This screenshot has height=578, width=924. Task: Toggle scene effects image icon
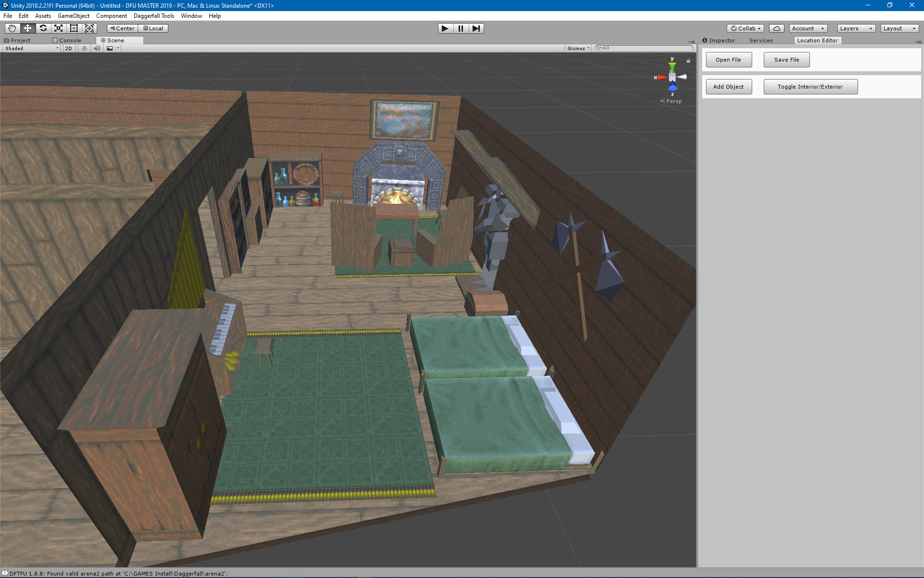[110, 48]
